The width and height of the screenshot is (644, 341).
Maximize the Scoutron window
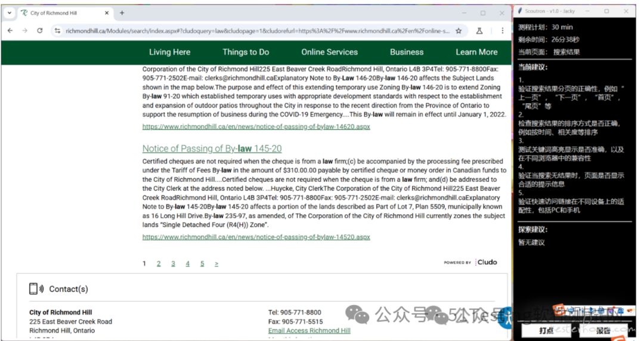point(606,11)
